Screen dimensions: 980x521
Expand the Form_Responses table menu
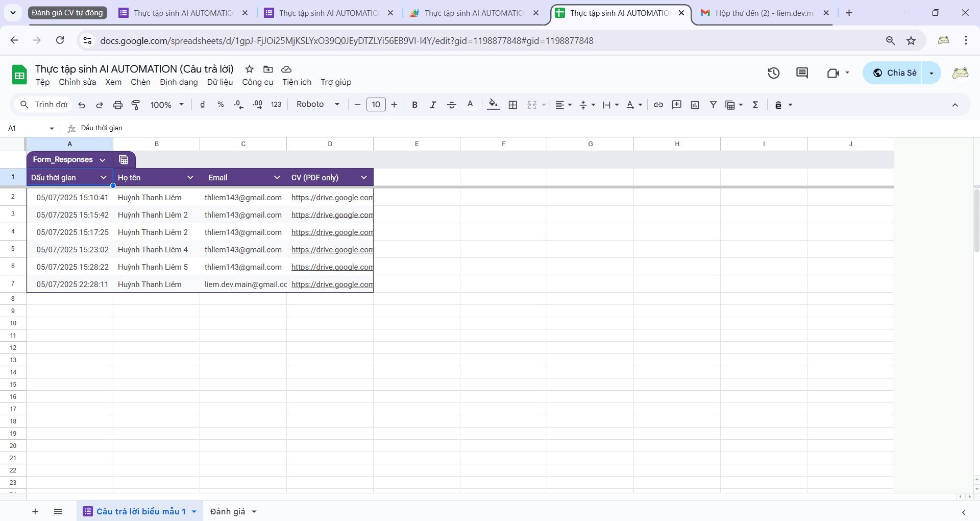tap(102, 160)
